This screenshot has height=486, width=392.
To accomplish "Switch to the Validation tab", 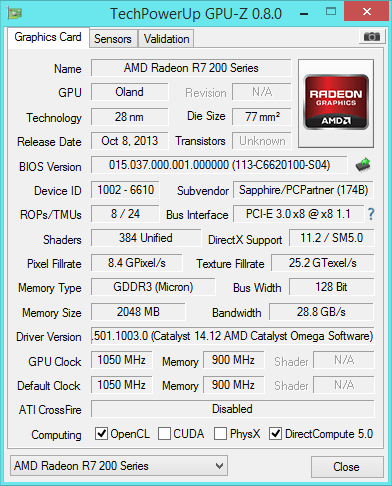I will [166, 39].
